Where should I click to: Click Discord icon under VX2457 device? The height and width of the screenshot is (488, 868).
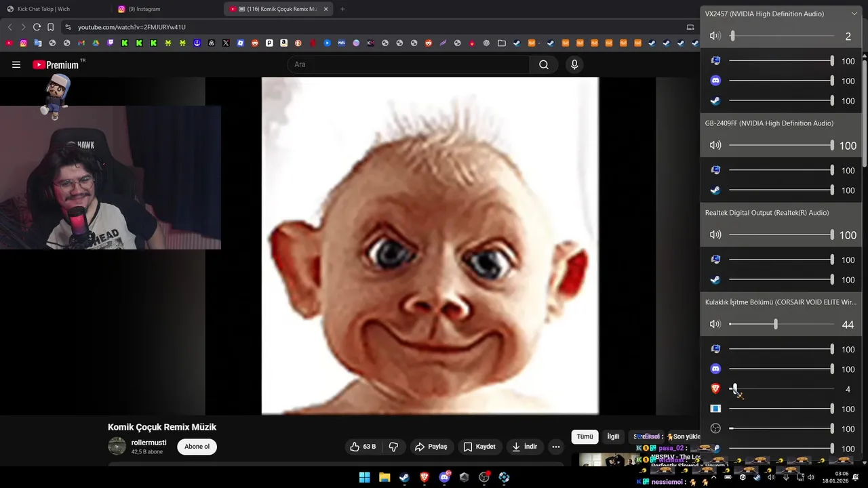715,81
